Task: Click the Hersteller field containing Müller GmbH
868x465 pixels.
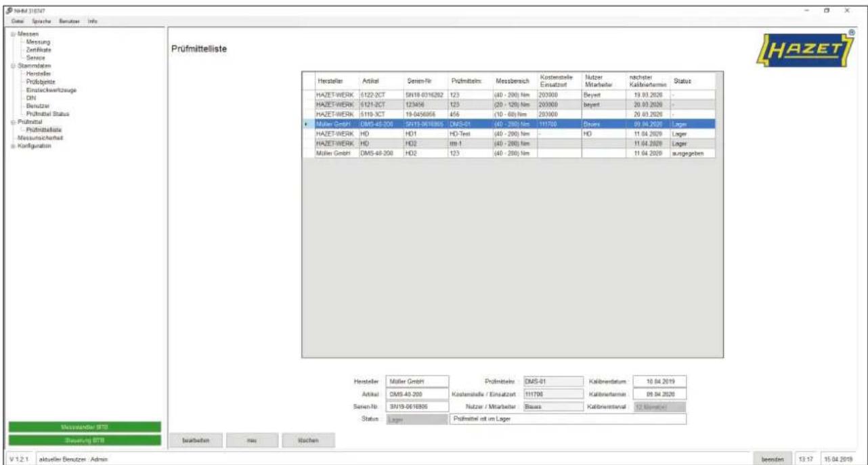Action: point(417,381)
